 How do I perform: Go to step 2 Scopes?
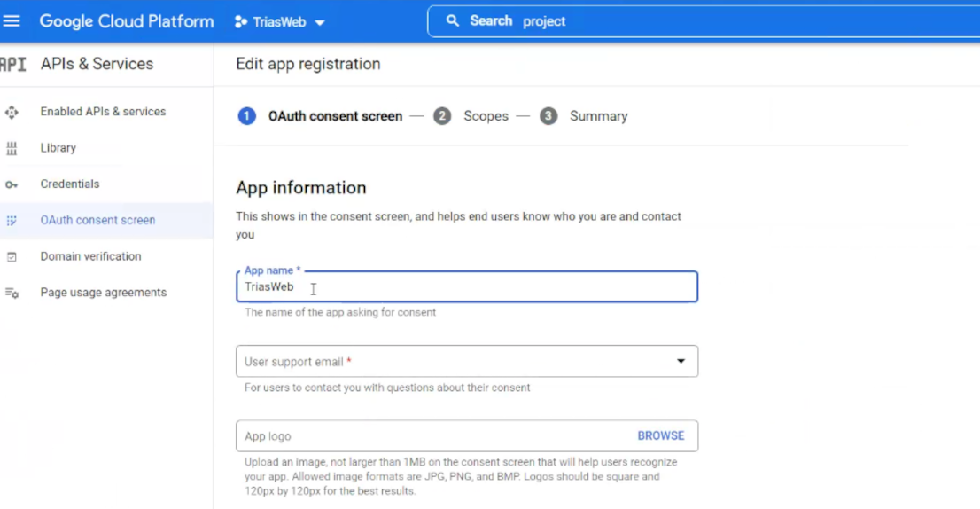tap(485, 116)
